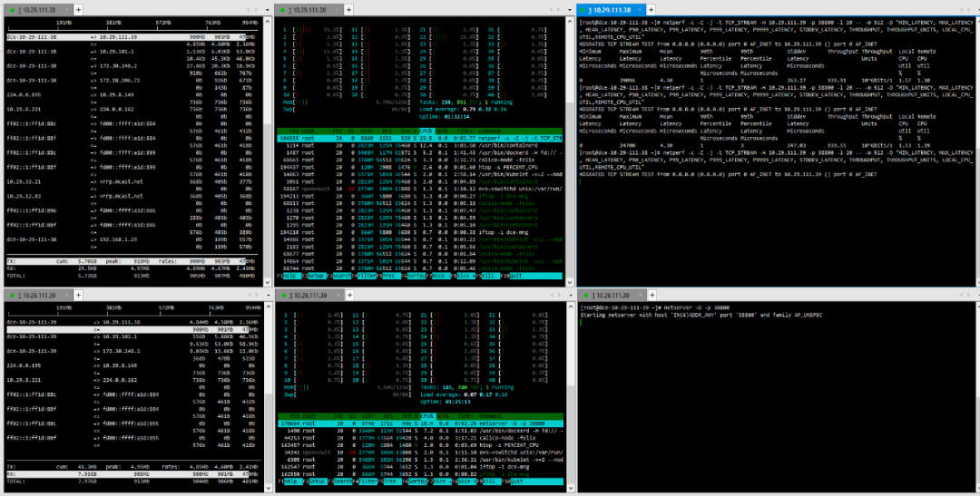
Task: Click 'Load average' line in htop on 10.29.111.39
Action: pyautogui.click(x=462, y=394)
